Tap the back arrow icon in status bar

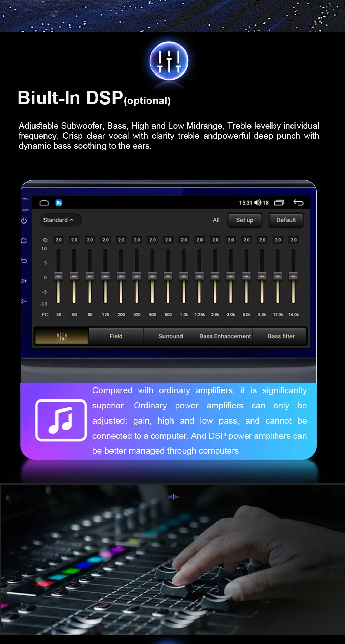pos(298,202)
